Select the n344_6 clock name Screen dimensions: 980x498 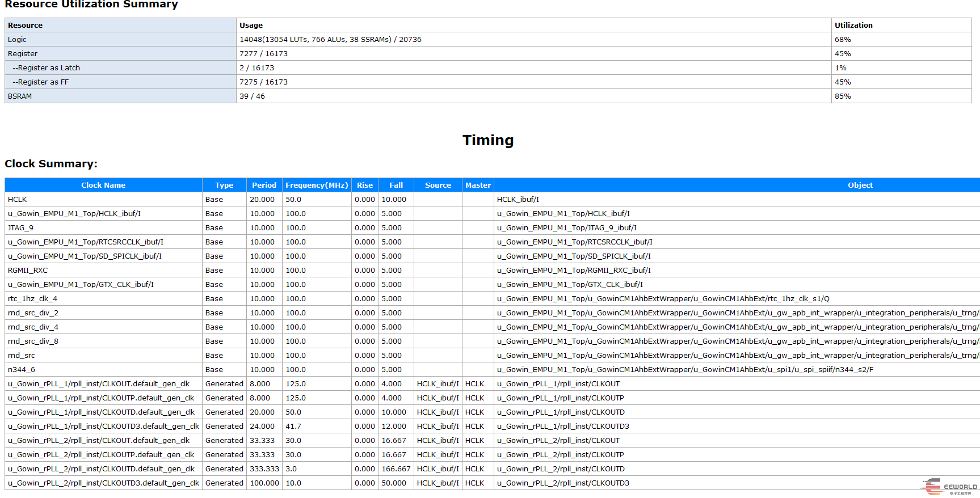coord(103,369)
